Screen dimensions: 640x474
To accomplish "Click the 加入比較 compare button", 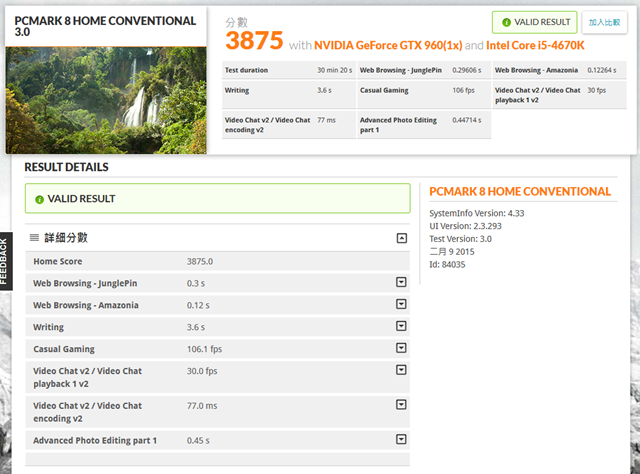I will tap(604, 22).
